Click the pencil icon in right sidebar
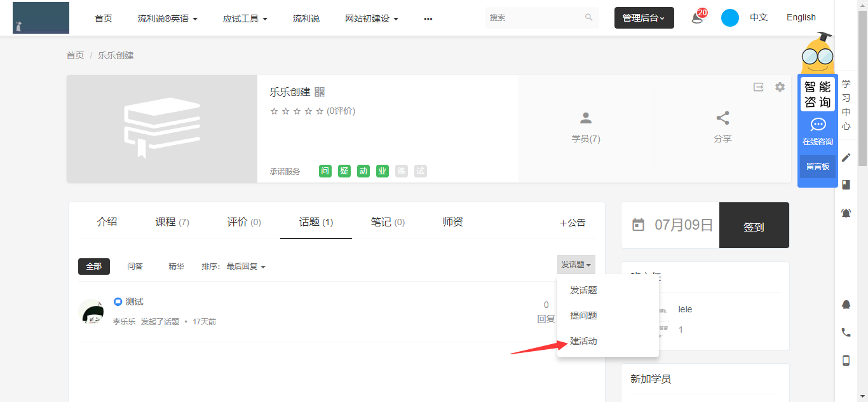868x402 pixels. pos(846,157)
